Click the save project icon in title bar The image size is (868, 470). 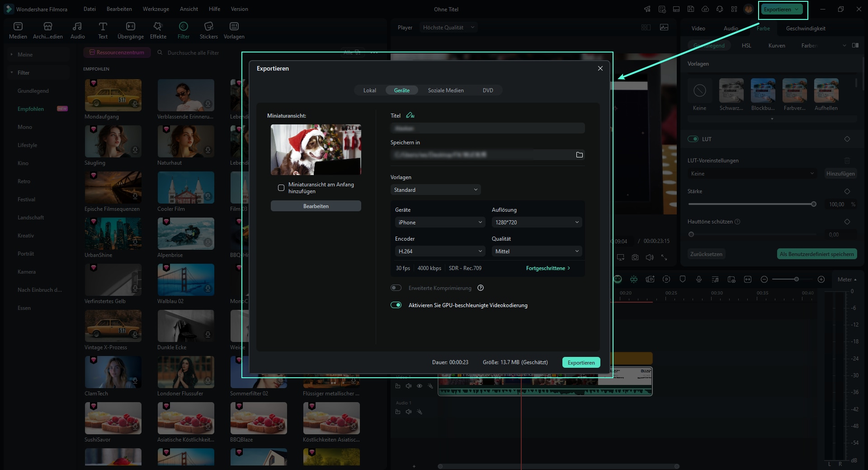point(691,9)
